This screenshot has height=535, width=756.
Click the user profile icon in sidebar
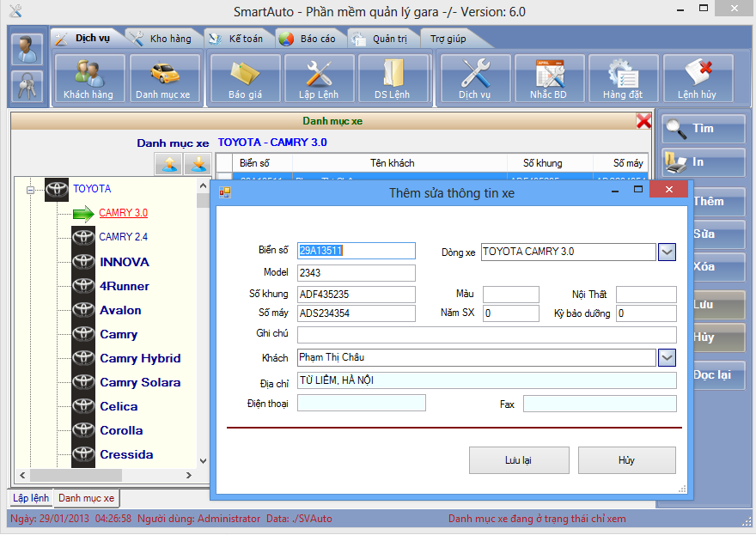27,49
